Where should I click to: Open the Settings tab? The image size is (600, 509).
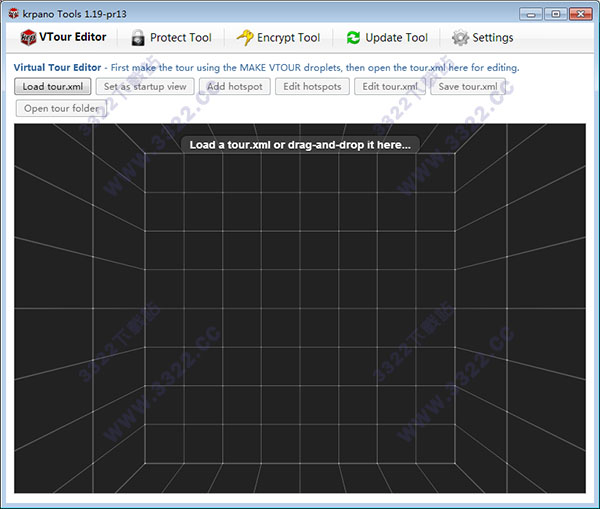483,38
